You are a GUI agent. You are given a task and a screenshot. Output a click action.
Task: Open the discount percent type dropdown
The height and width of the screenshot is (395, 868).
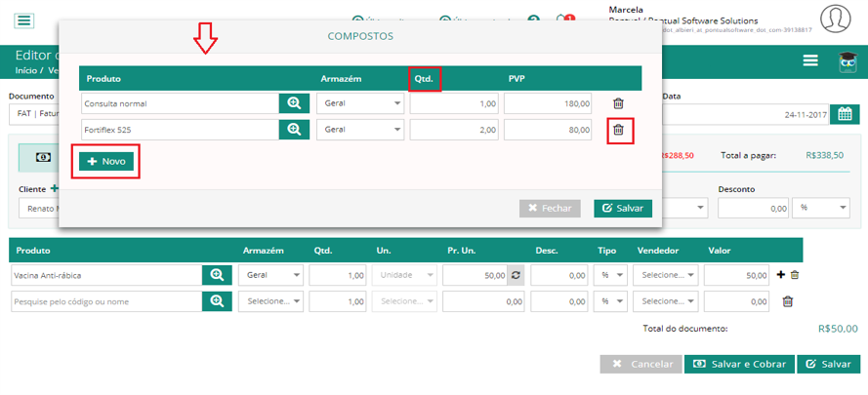(x=821, y=208)
